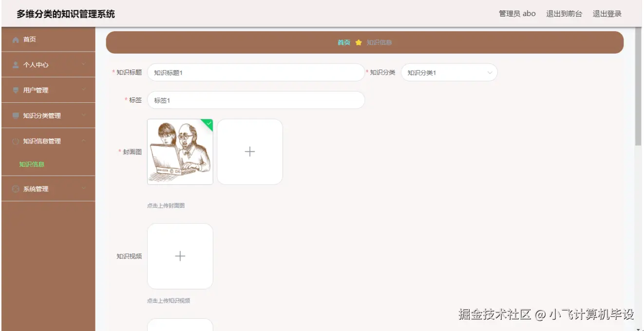Click the 系统管理 gear icon
Screen dimensions: 644x331
click(x=15, y=189)
